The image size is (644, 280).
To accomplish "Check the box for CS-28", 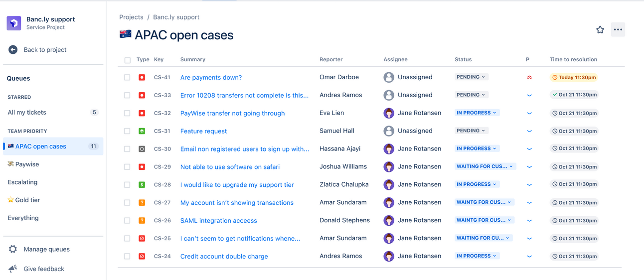I will click(127, 185).
